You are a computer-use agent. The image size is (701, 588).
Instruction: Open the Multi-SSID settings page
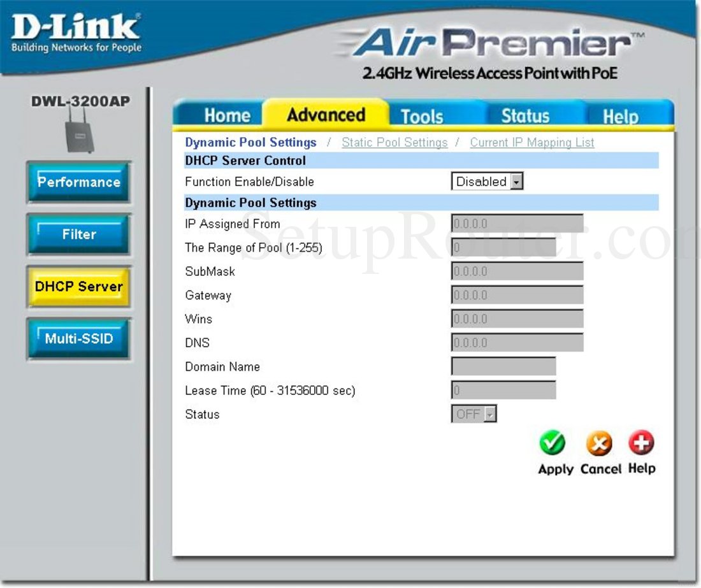[78, 339]
